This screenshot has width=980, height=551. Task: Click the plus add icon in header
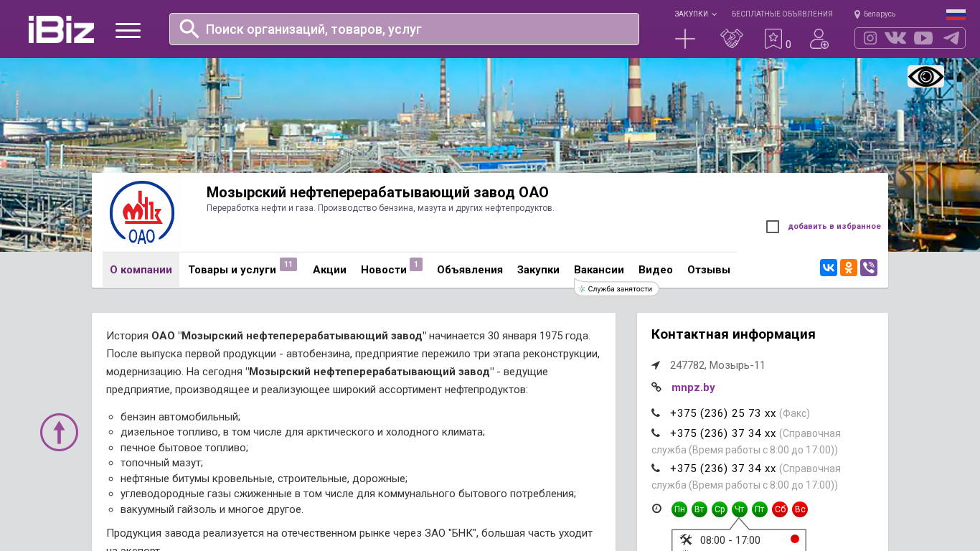685,39
